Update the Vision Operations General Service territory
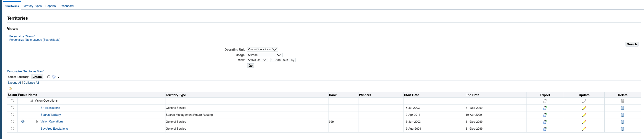 click(584, 122)
